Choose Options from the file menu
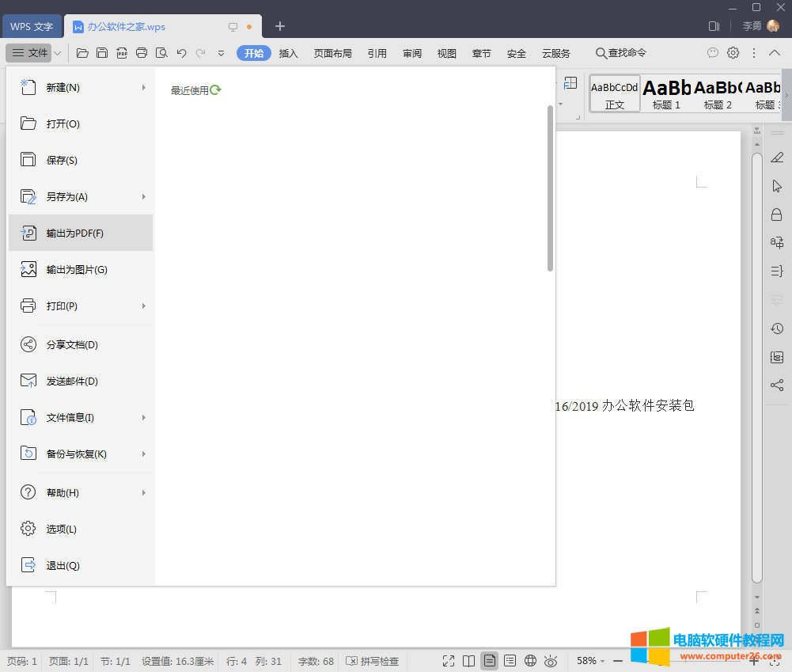This screenshot has height=672, width=792. click(62, 529)
